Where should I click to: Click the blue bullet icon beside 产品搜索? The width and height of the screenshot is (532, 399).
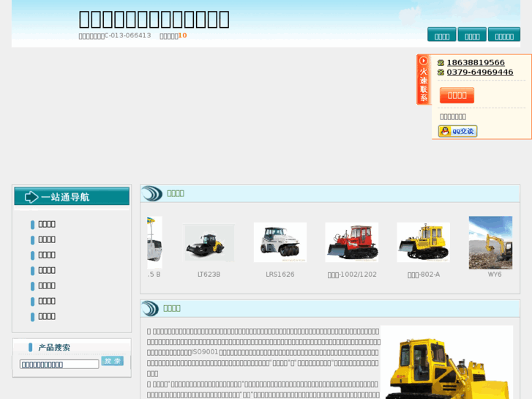click(x=30, y=347)
